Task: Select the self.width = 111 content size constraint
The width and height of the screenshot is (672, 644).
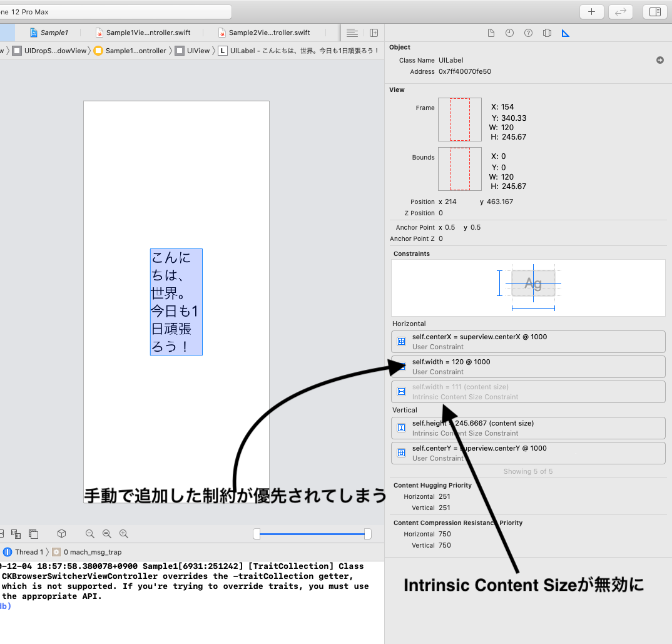Action: point(528,391)
